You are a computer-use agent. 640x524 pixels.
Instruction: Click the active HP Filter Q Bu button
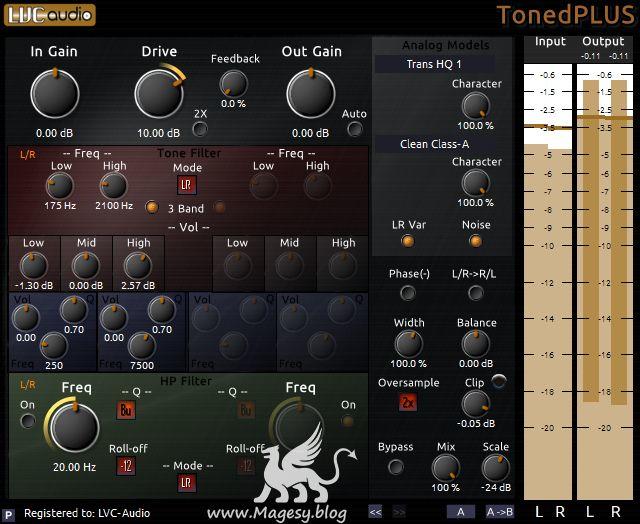pyautogui.click(x=126, y=410)
